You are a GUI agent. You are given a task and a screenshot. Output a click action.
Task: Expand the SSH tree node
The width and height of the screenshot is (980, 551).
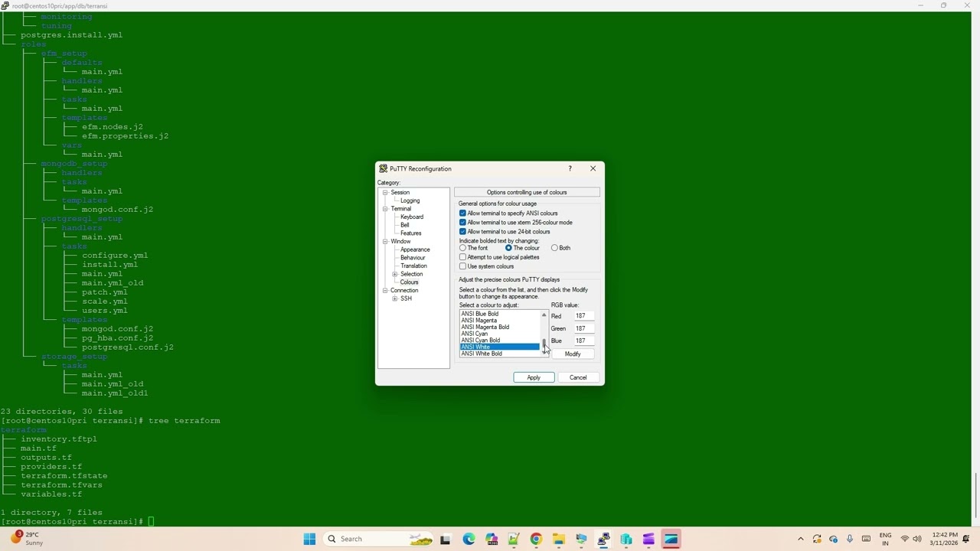click(395, 298)
